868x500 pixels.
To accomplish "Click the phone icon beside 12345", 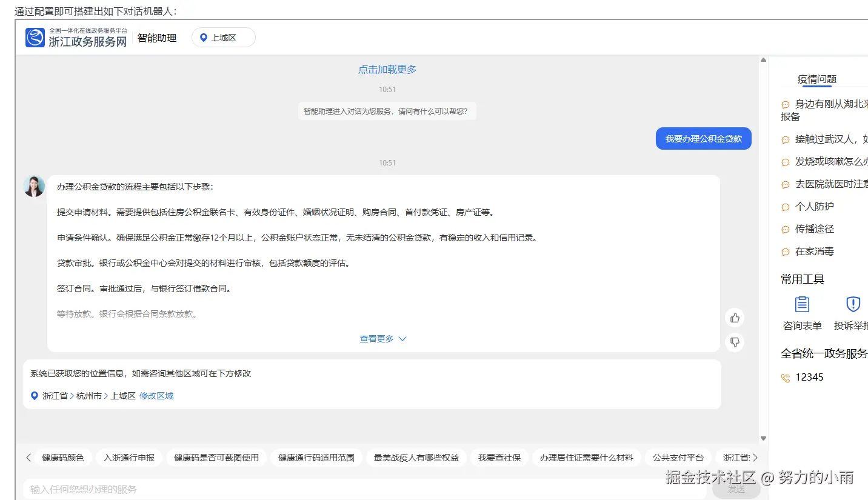I will pyautogui.click(x=786, y=378).
